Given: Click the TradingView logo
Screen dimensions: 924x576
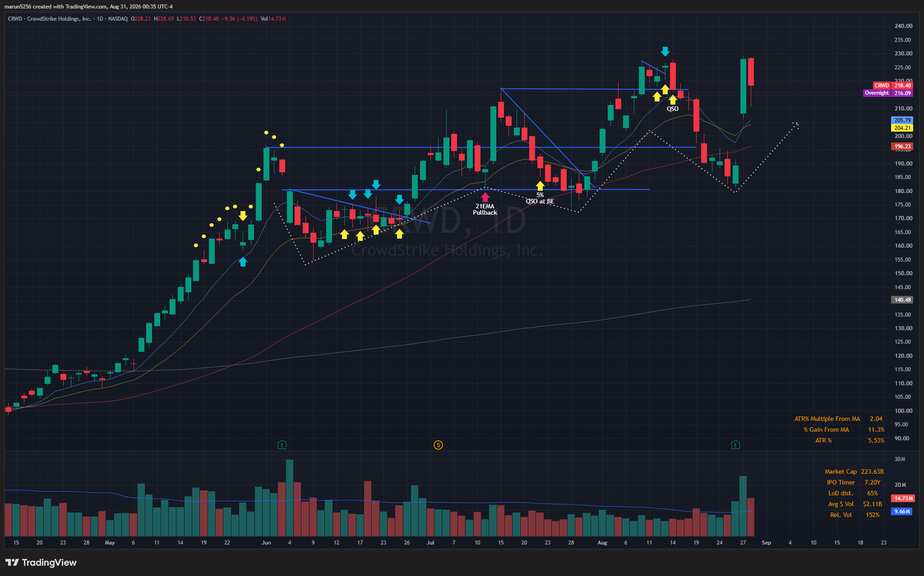Looking at the screenshot, I should click(x=41, y=562).
